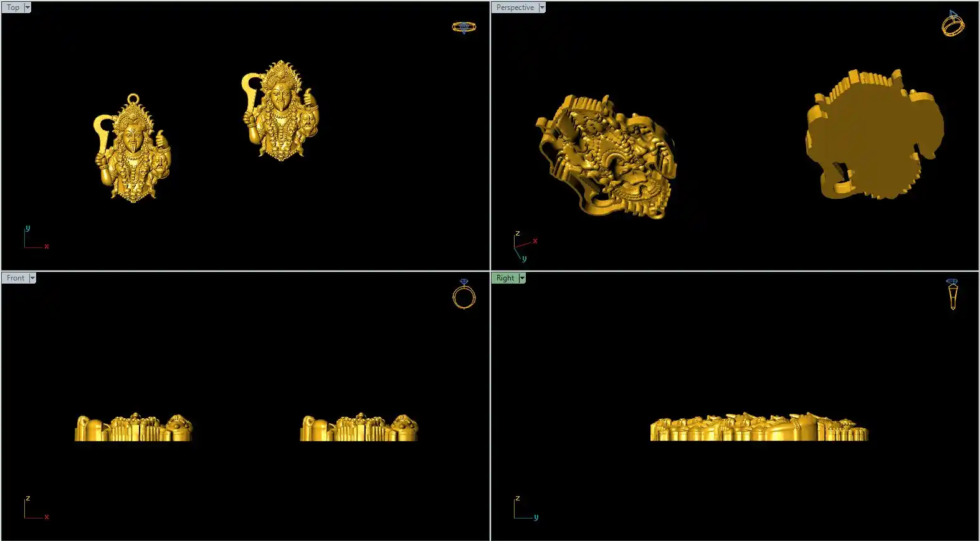Screen dimensions: 980x541
Task: Click the front-view ring icon in Front viewport
Action: (x=464, y=295)
